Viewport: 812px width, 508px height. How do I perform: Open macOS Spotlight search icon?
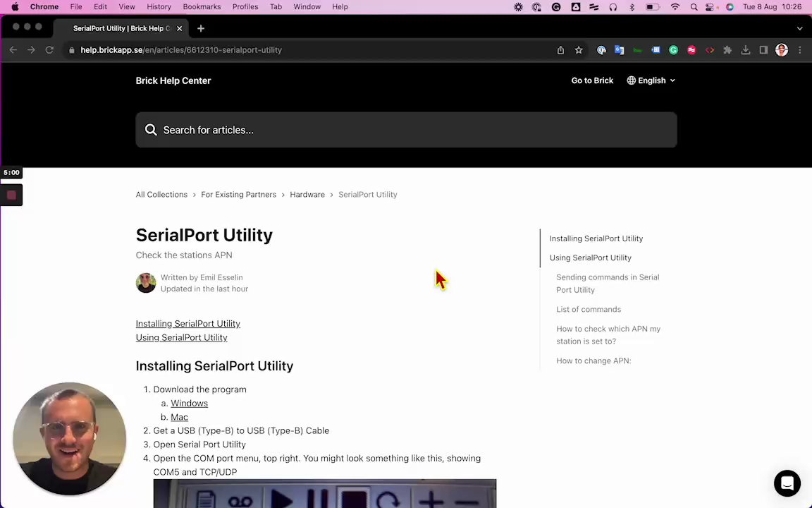694,7
